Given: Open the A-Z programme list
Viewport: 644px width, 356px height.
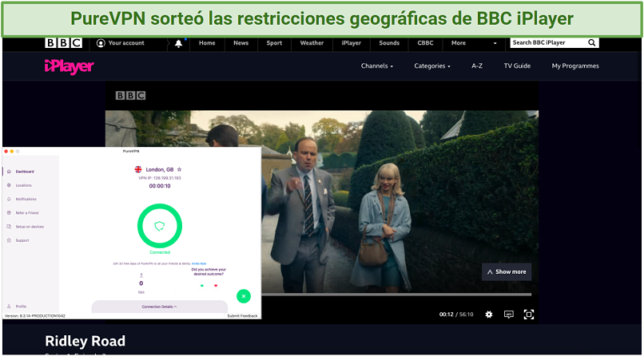Looking at the screenshot, I should (477, 66).
